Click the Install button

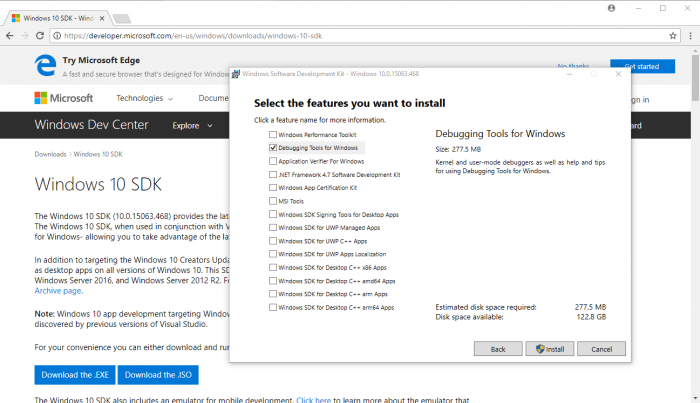coord(550,349)
